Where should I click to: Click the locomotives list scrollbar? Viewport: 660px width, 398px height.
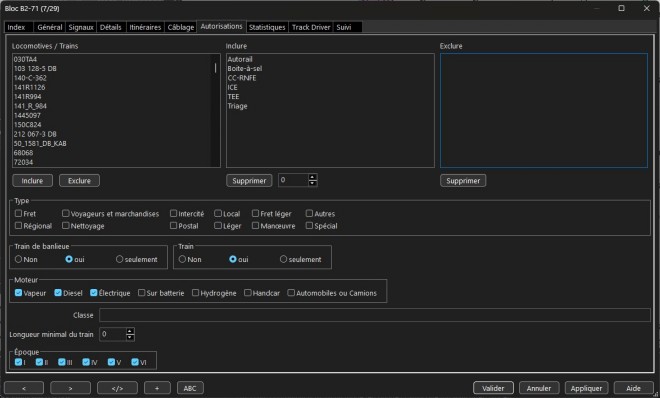pos(216,110)
